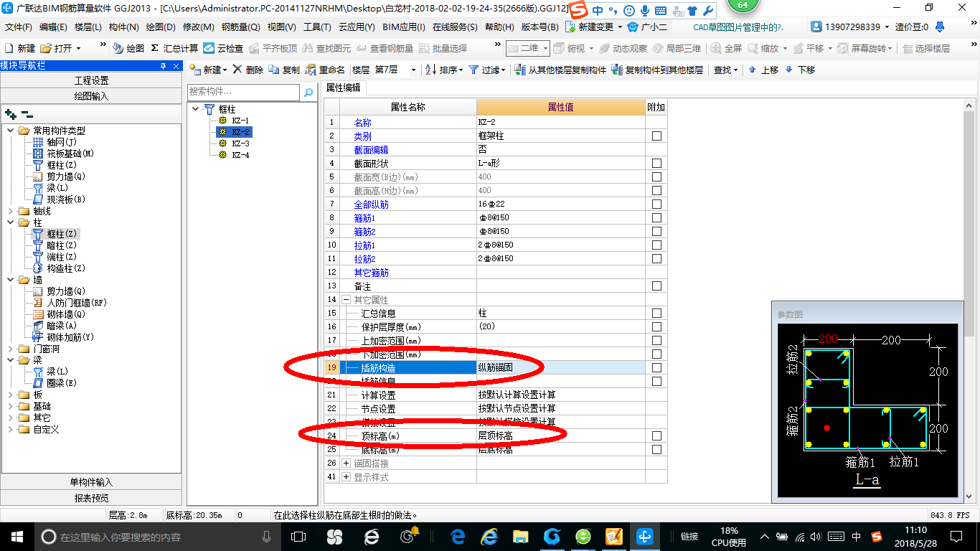Select 剪力墙(Q) under 墙 folder
The width and height of the screenshot is (980, 551).
point(59,291)
